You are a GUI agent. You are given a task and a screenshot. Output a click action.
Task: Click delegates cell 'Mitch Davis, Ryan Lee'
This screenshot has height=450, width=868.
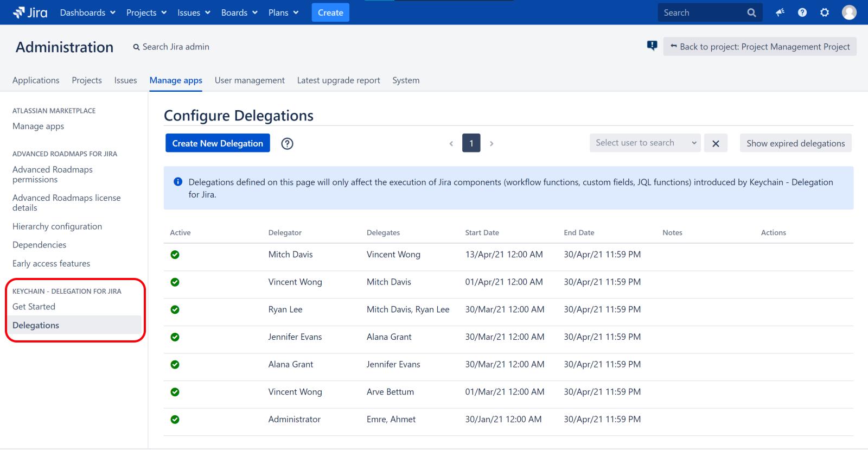pos(408,309)
